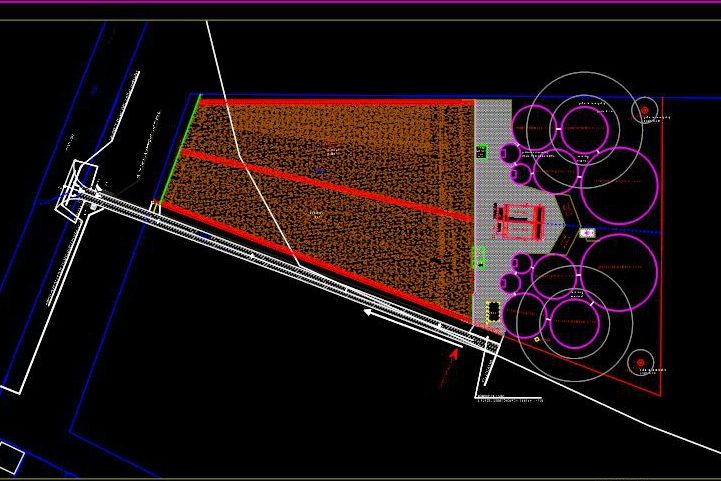Select the largest magenta circle, upper right
721x481 pixels.
tap(623, 181)
